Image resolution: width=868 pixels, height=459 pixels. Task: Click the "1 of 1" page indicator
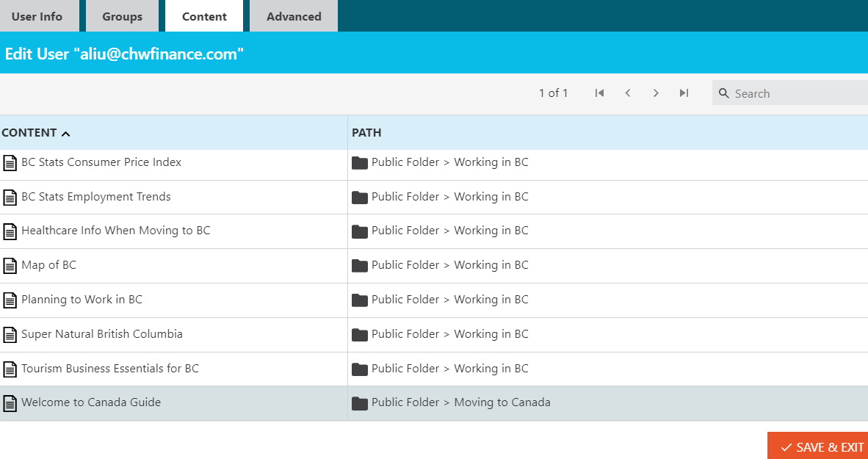pos(554,93)
